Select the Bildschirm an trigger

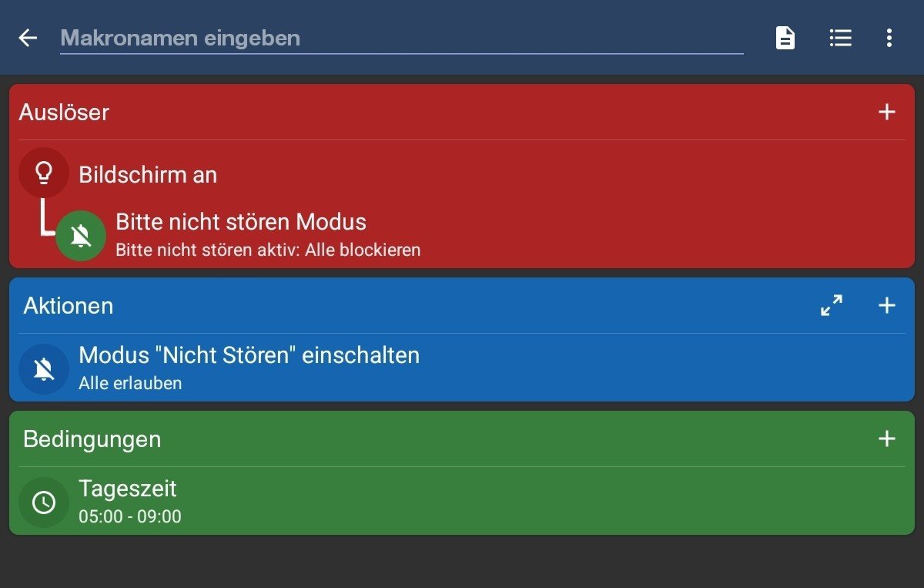click(x=148, y=175)
